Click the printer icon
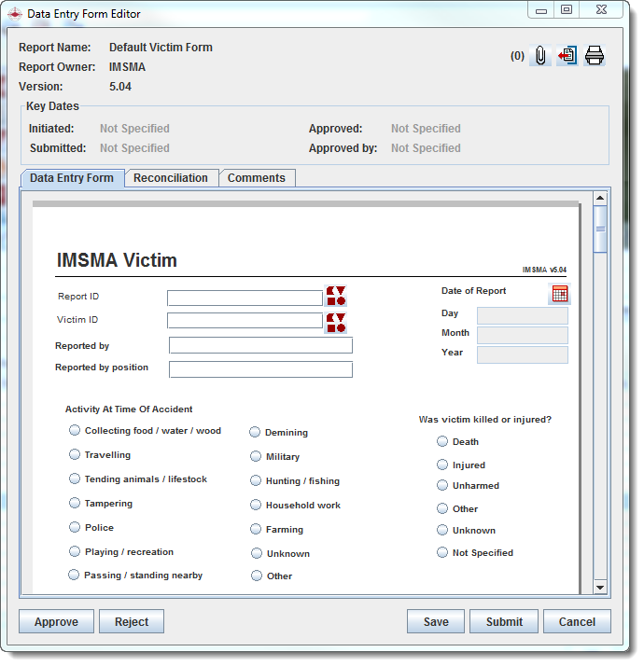This screenshot has height=666, width=644. click(x=595, y=56)
